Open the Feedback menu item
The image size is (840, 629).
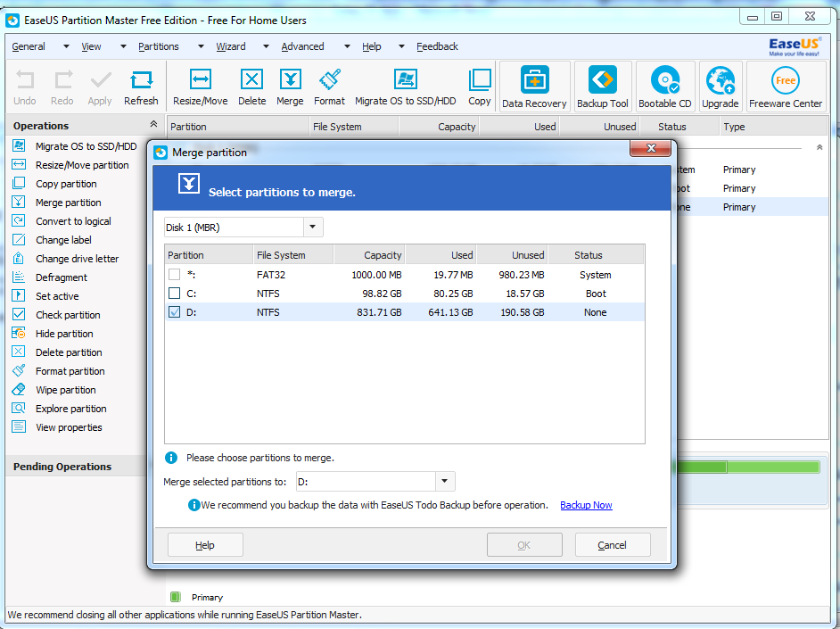point(437,46)
